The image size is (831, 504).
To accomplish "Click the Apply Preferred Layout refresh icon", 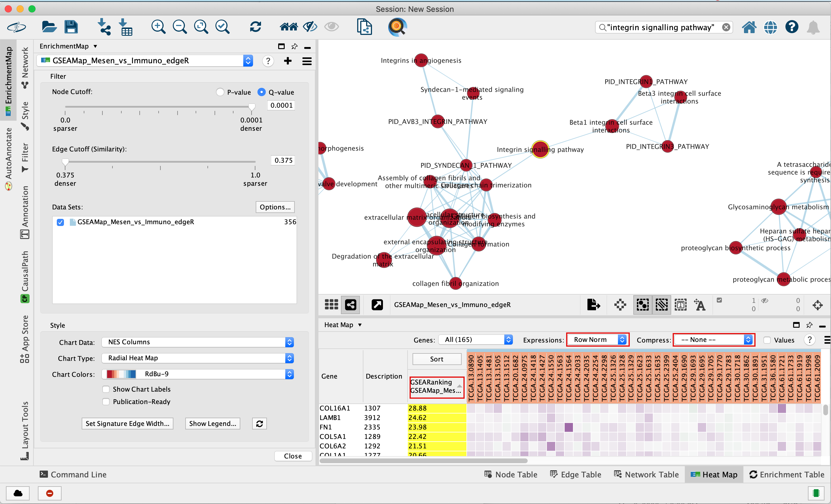I will click(x=255, y=27).
